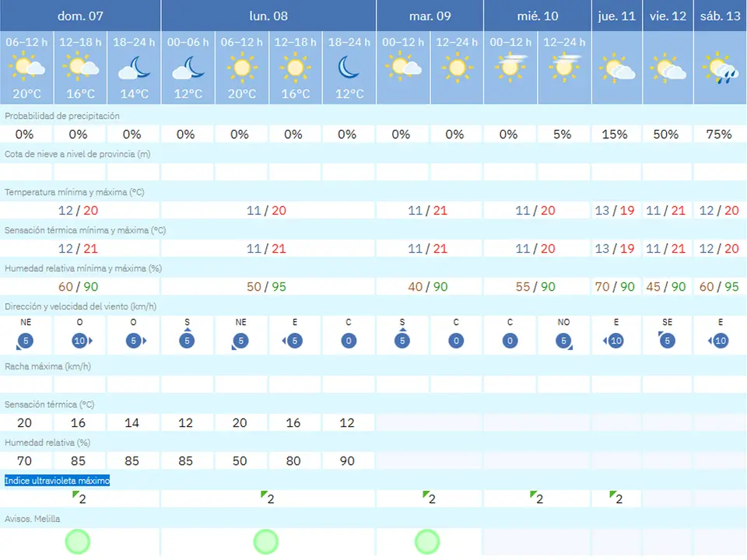Click the jue. 11 cloudy sun icon
This screenshot has width=747, height=560.
[617, 68]
